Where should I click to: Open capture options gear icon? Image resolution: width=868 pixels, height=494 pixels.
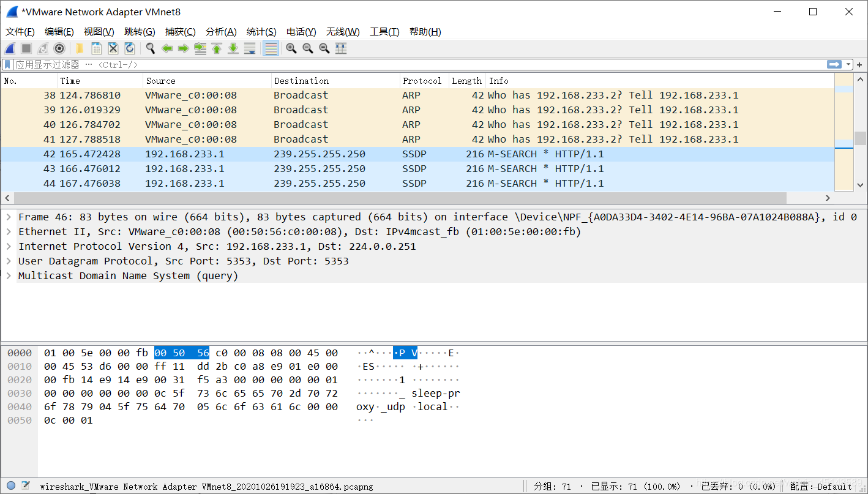pyautogui.click(x=59, y=48)
